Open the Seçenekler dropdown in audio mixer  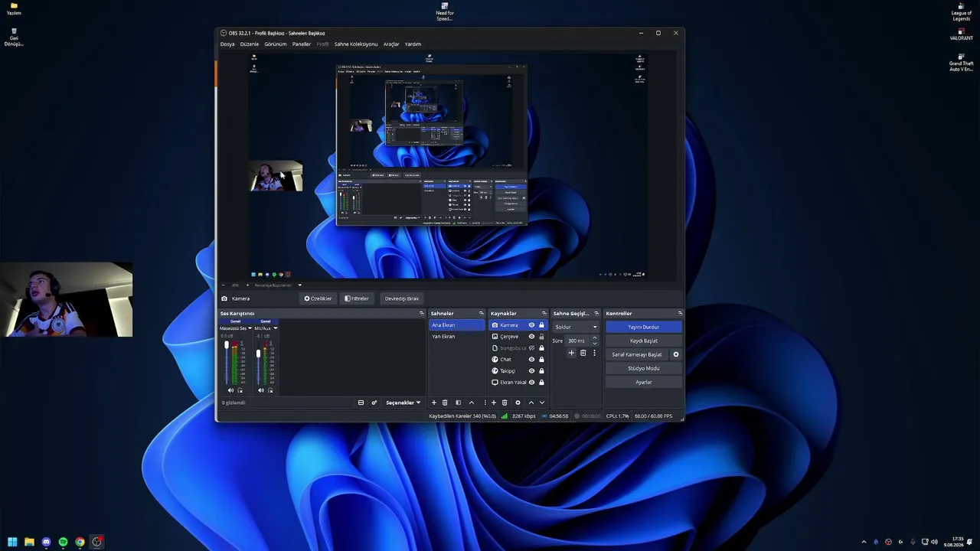[x=403, y=403]
